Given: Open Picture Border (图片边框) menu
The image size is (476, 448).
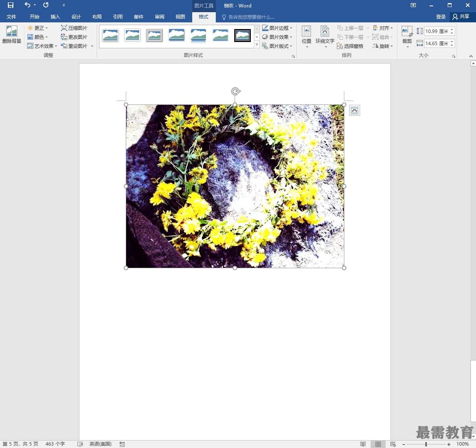Looking at the screenshot, I should pos(277,28).
